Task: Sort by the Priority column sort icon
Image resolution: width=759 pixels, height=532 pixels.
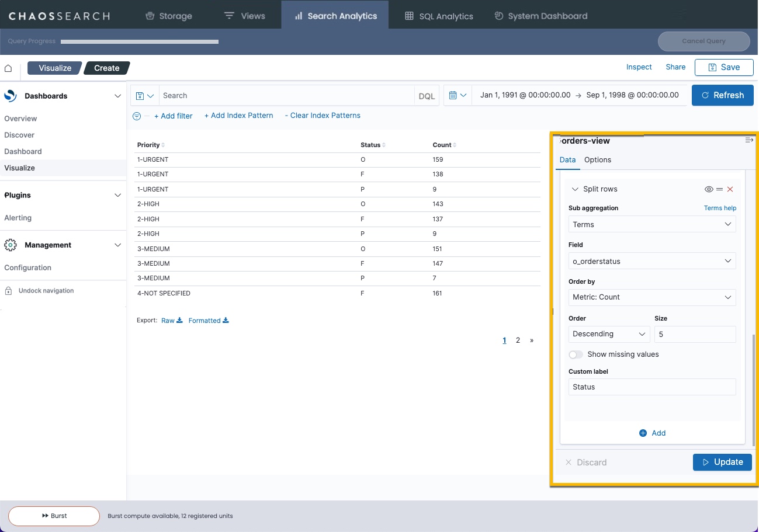Action: [x=163, y=145]
